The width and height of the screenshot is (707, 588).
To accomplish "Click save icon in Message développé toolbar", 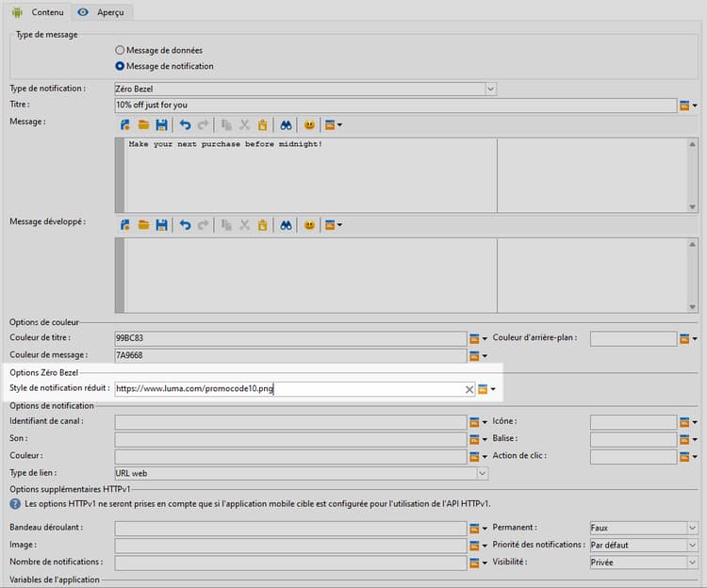I will pos(161,225).
